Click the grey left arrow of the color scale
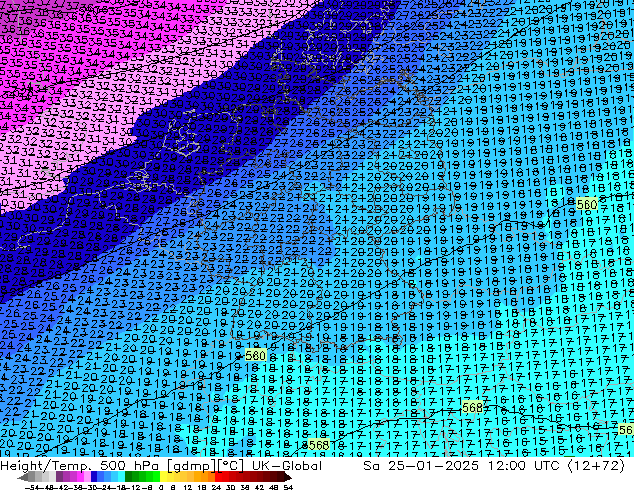 click(x=23, y=477)
